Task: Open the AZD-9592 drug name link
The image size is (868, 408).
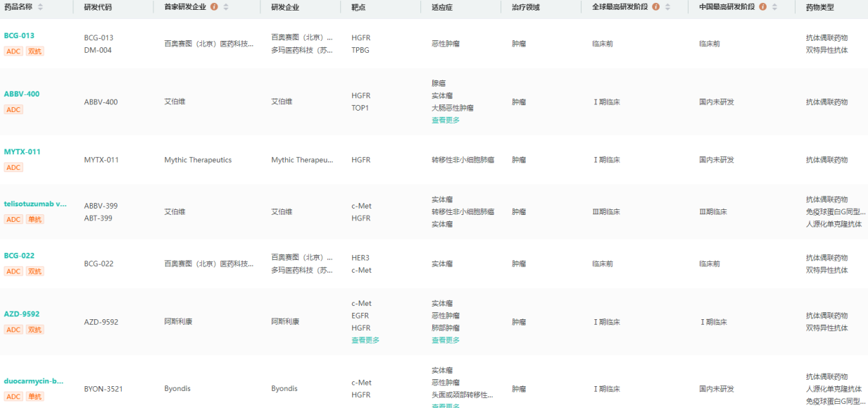Action: coord(22,314)
